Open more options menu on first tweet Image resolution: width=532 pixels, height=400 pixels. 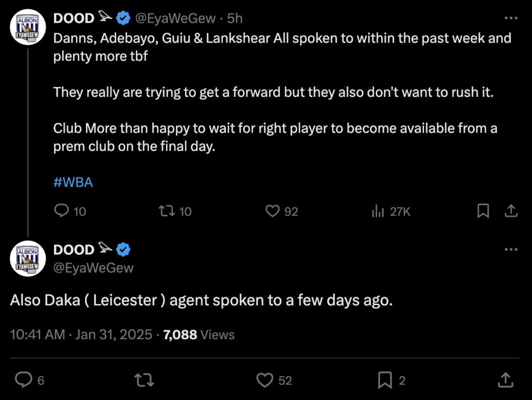(511, 18)
